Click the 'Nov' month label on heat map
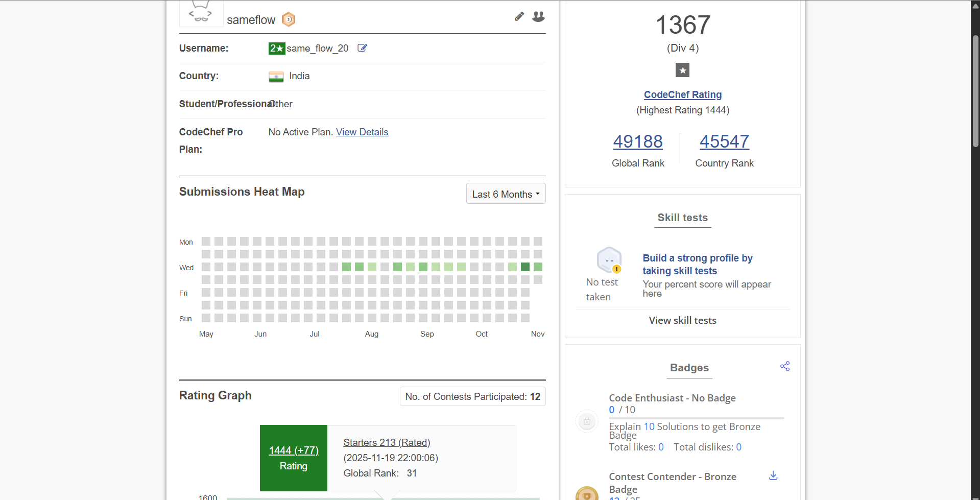 click(538, 334)
